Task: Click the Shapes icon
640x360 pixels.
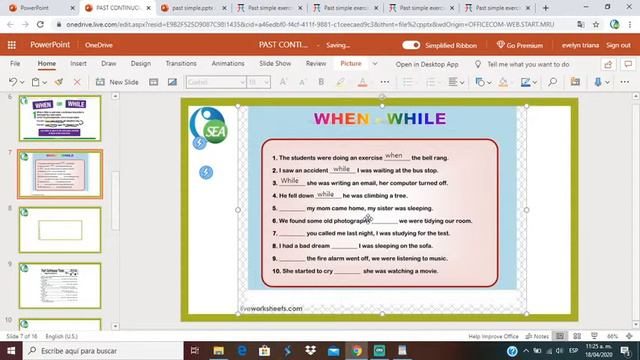Action: [x=480, y=82]
